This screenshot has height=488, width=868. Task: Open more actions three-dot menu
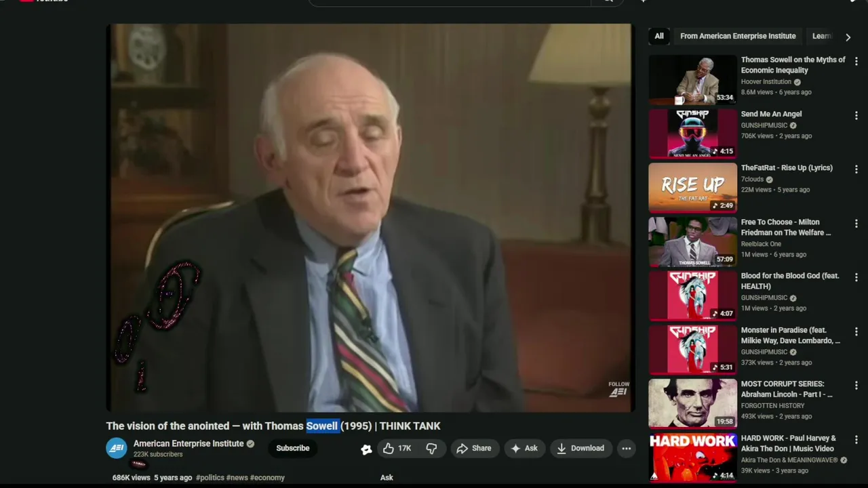(x=627, y=448)
